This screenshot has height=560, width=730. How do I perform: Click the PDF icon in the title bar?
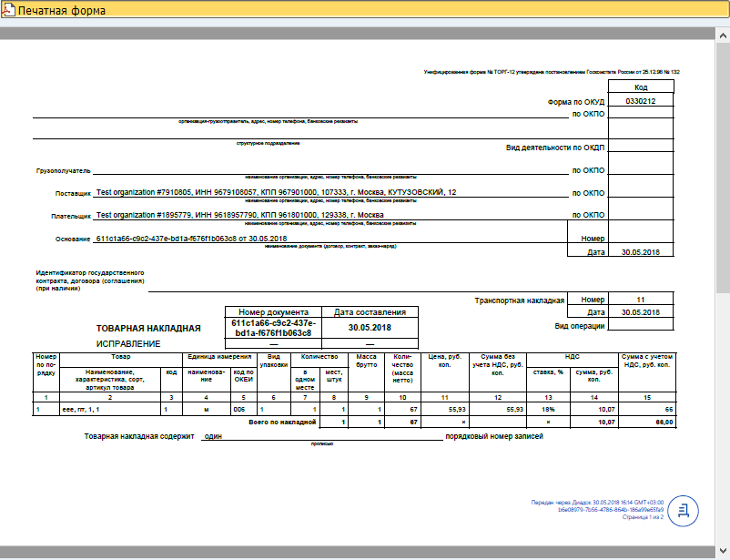pyautogui.click(x=8, y=12)
